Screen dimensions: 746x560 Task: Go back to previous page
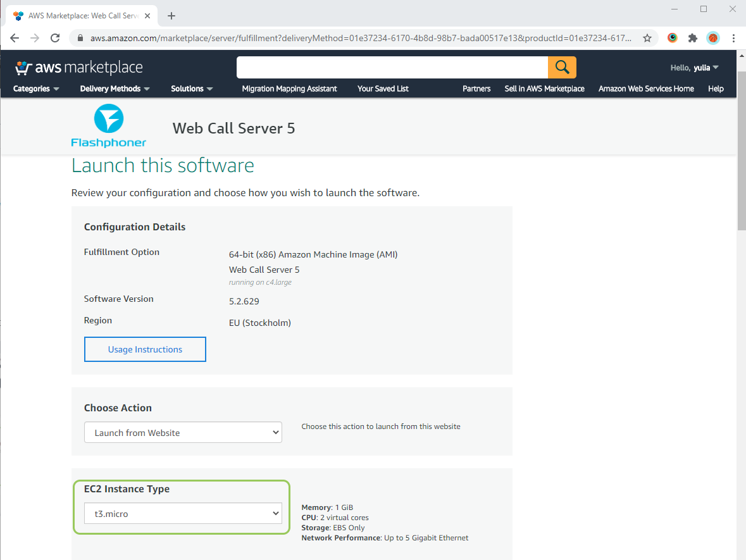point(15,38)
